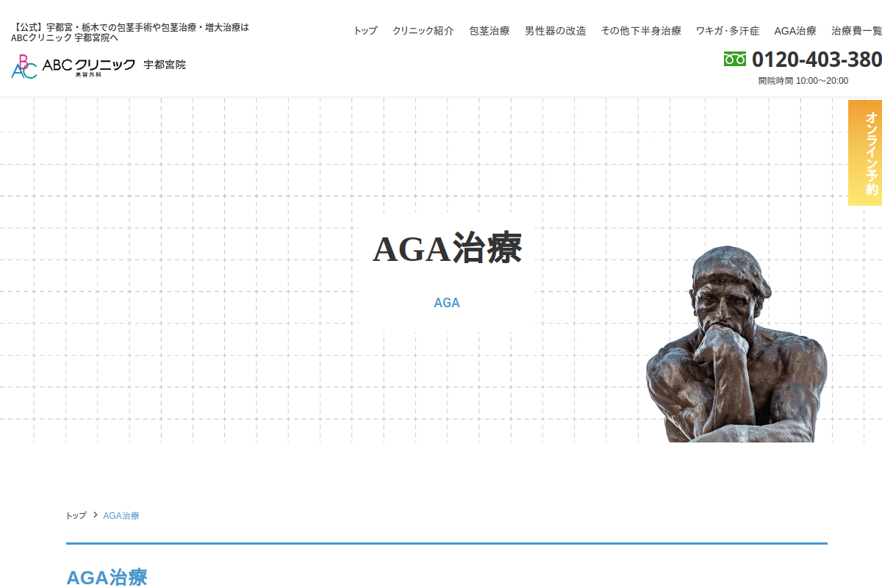Viewport: 882px width, 588px height.
Task: Click the 開院時間 10:00〜20:00 text
Action: (803, 81)
